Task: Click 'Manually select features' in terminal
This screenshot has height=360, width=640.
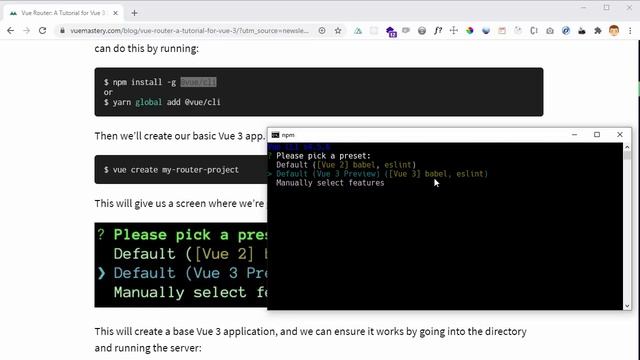Action: [330, 183]
